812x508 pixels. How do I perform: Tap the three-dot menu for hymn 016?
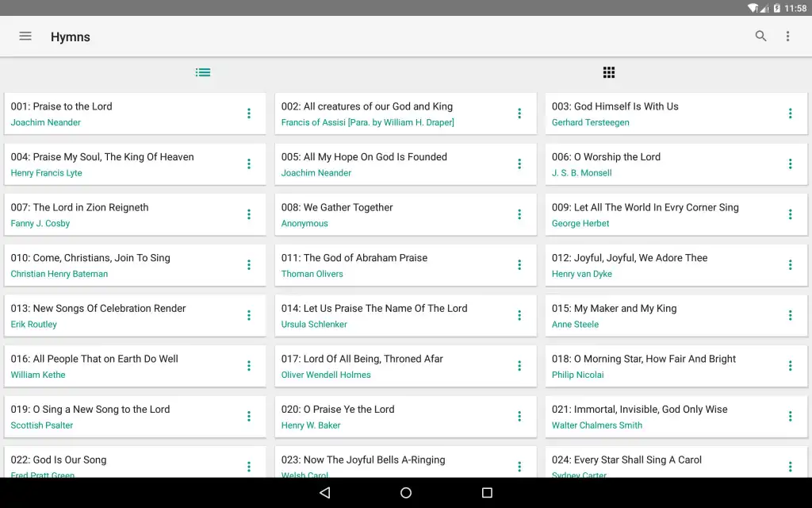[249, 366]
